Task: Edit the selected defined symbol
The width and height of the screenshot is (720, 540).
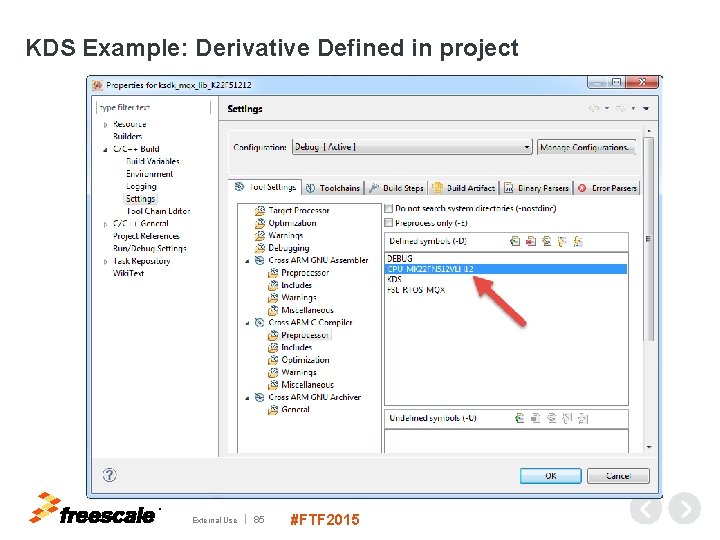Action: (546, 241)
